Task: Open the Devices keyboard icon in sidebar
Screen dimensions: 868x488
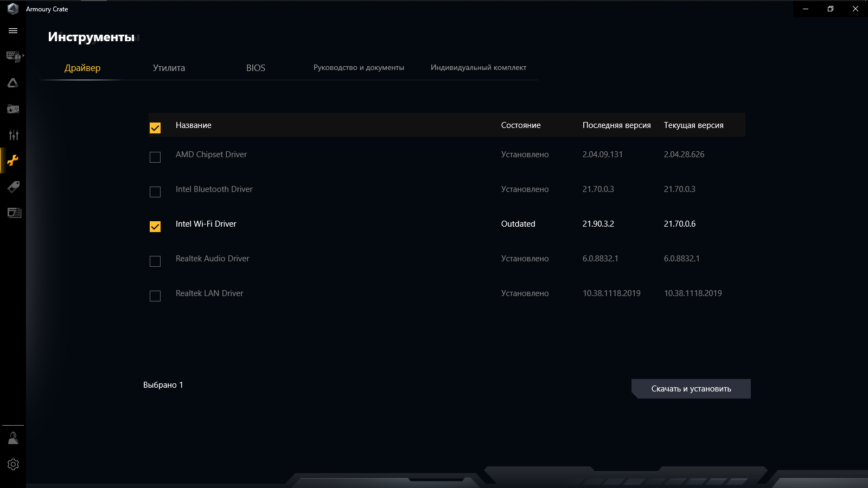Action: pos(13,56)
